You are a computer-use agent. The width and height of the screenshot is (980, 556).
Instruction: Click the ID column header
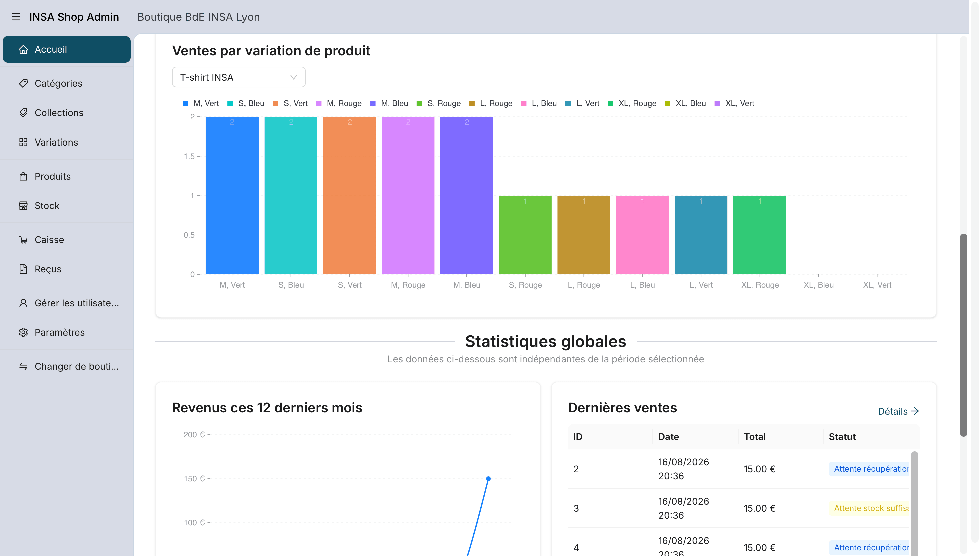coord(610,437)
